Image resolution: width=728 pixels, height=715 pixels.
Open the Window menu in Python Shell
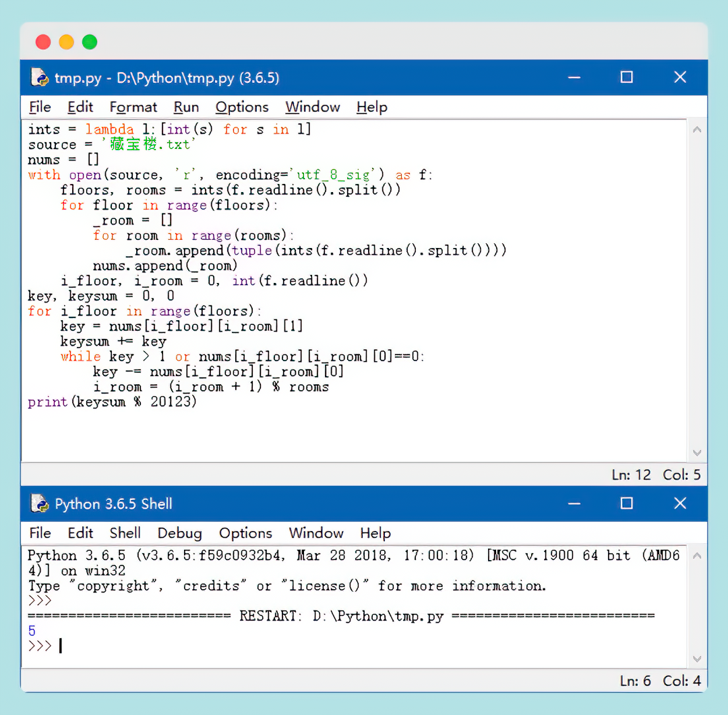coord(316,533)
